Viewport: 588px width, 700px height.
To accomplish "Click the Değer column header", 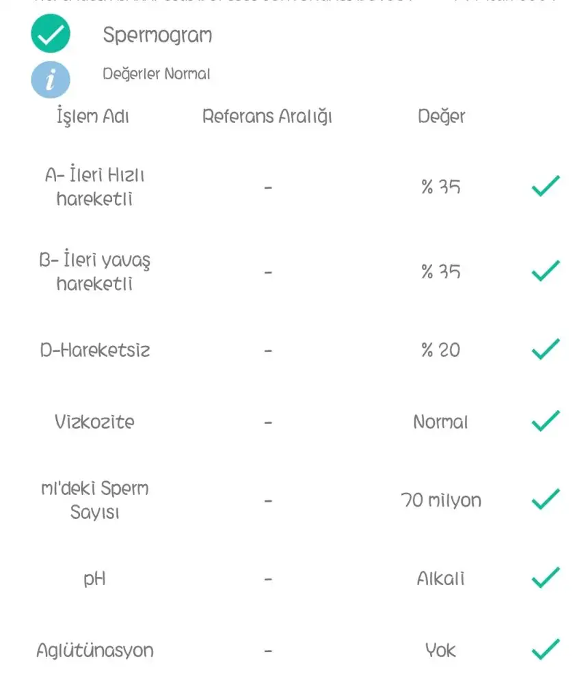I will (x=441, y=117).
